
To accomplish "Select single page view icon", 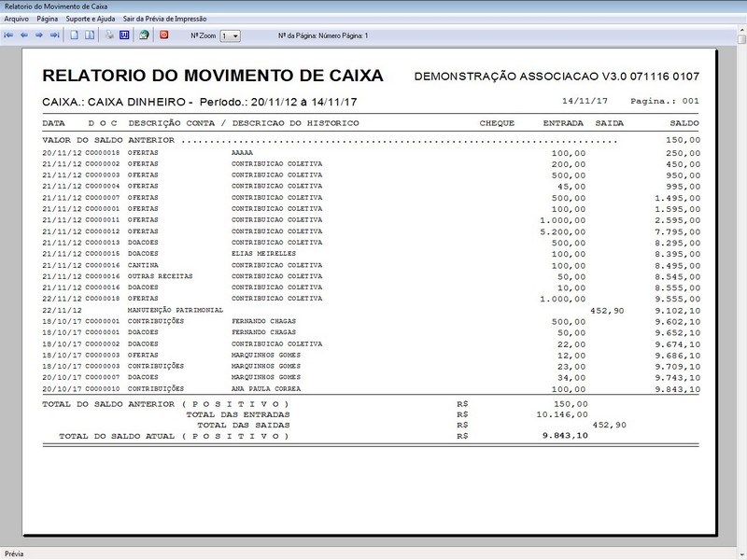I will click(x=75, y=35).
